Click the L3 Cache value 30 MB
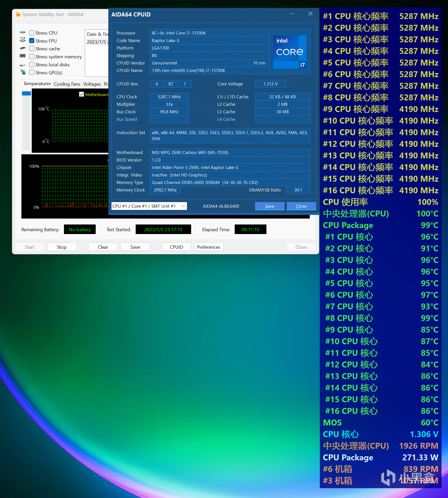The height and width of the screenshot is (498, 448). point(282,112)
